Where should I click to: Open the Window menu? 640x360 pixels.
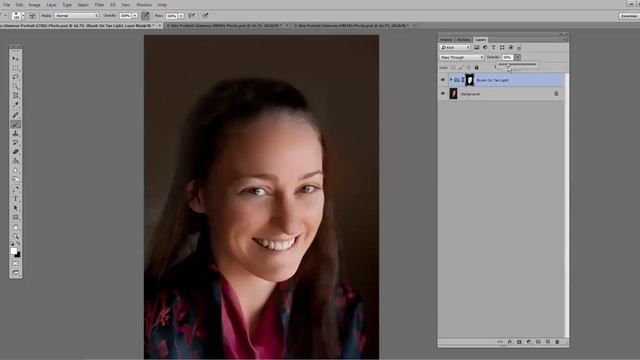coord(144,5)
